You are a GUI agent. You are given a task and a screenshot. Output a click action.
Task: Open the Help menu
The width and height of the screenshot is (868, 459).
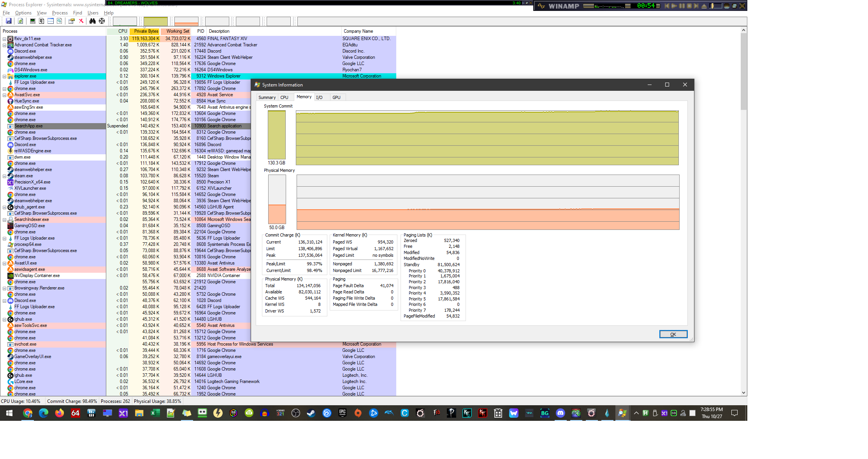tap(109, 13)
